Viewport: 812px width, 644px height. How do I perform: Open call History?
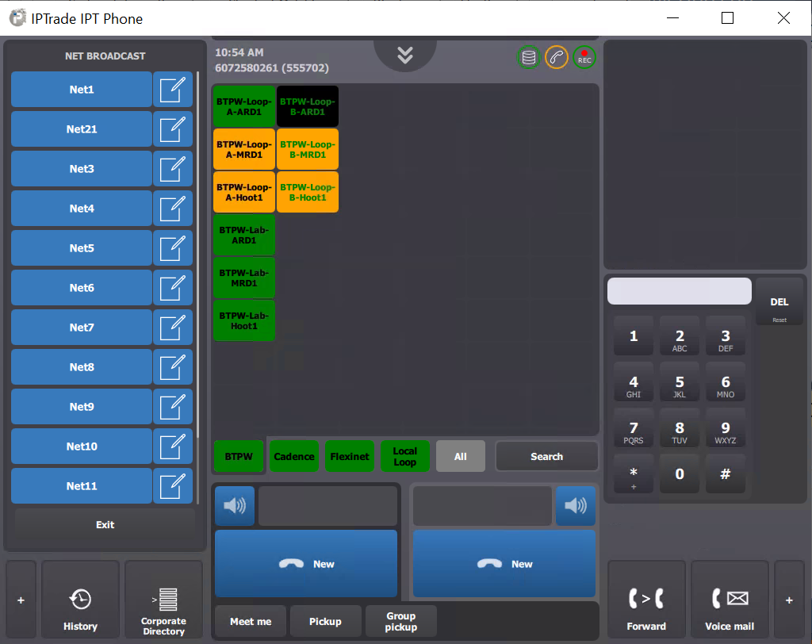click(80, 600)
